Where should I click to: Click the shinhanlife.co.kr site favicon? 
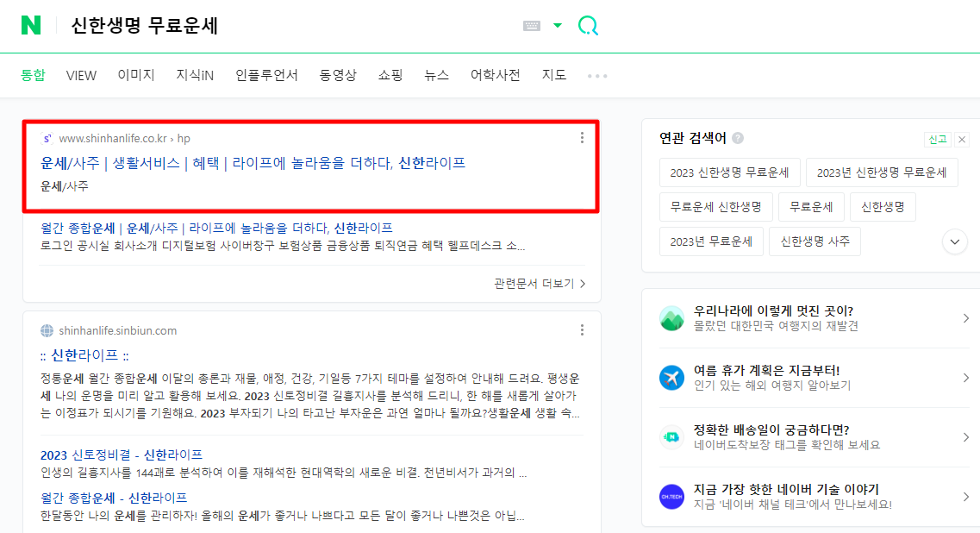pyautogui.click(x=47, y=138)
